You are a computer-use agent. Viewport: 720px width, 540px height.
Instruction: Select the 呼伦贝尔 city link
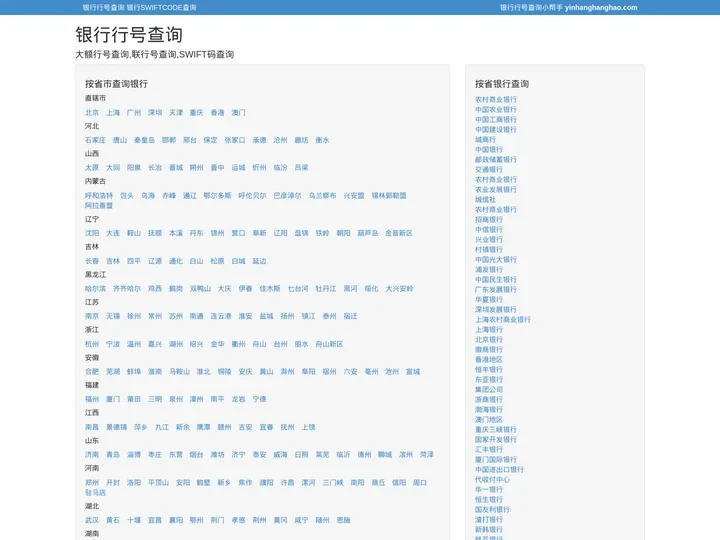252,196
